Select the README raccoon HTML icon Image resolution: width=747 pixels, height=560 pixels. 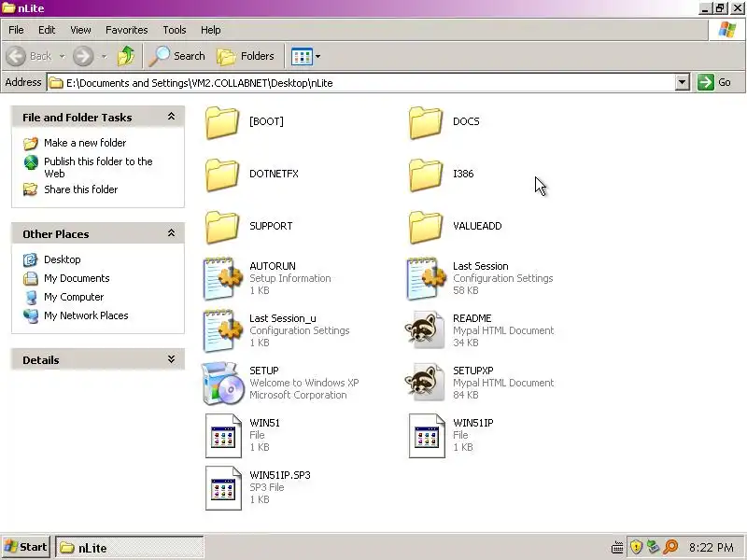425,330
